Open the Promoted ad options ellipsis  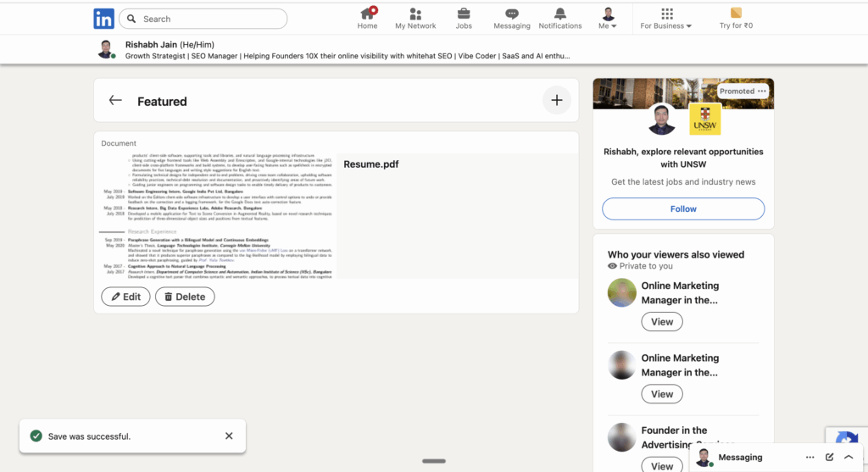(762, 91)
